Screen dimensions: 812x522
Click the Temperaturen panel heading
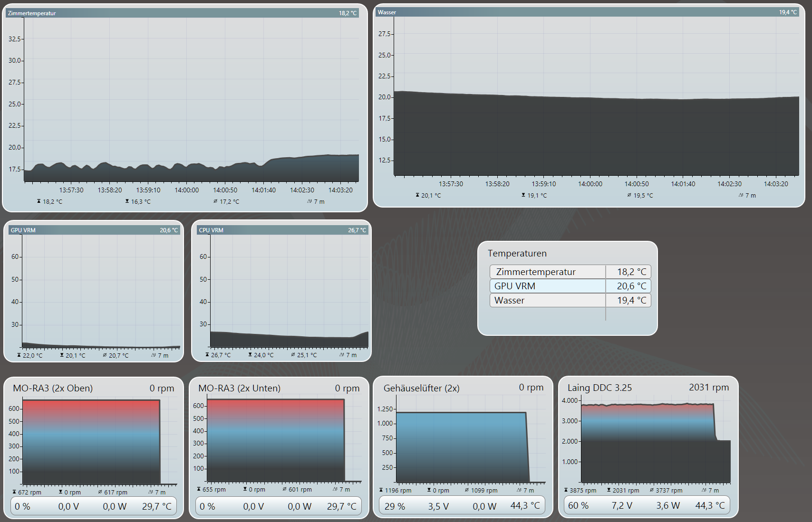coord(517,253)
